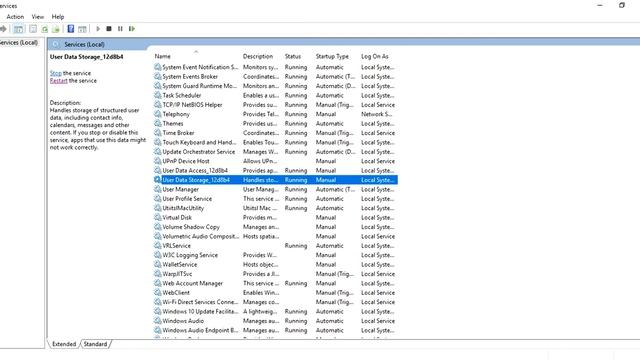Click the Forward arrow in the toolbar

click(x=3, y=29)
